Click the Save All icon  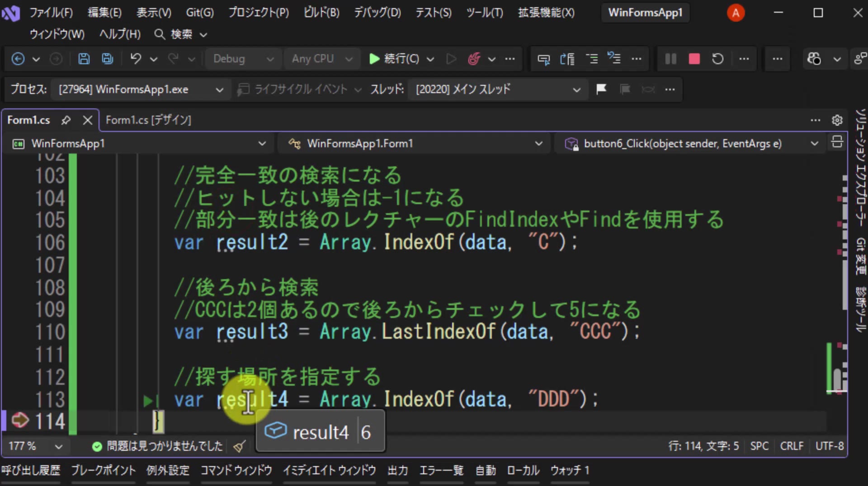point(107,59)
